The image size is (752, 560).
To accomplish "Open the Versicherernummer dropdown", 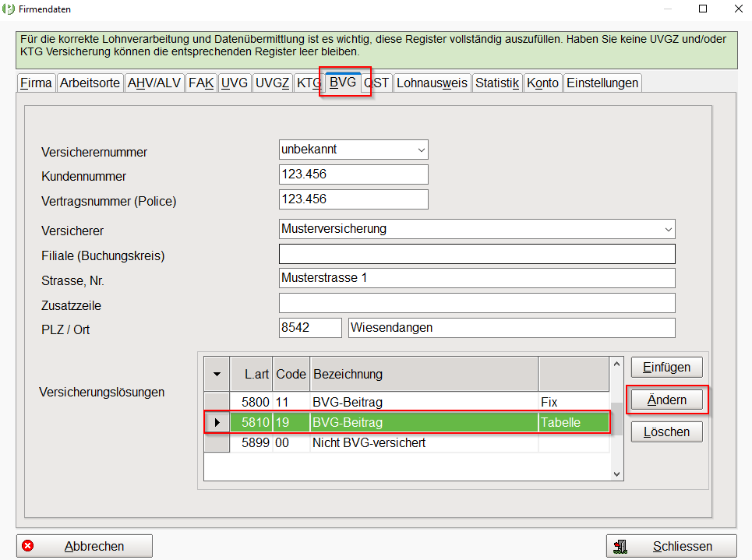I will pos(421,150).
